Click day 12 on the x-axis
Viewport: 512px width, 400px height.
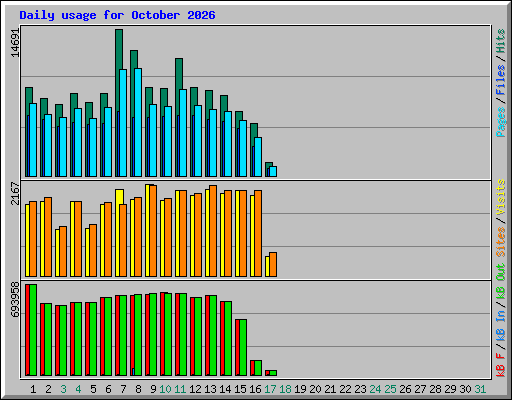coord(195,389)
